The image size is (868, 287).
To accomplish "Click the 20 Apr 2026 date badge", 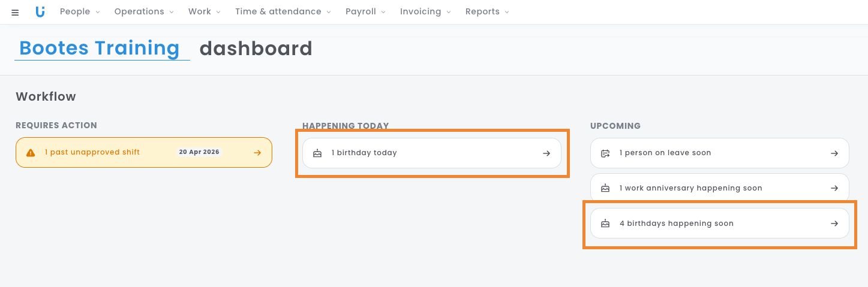I will click(199, 152).
